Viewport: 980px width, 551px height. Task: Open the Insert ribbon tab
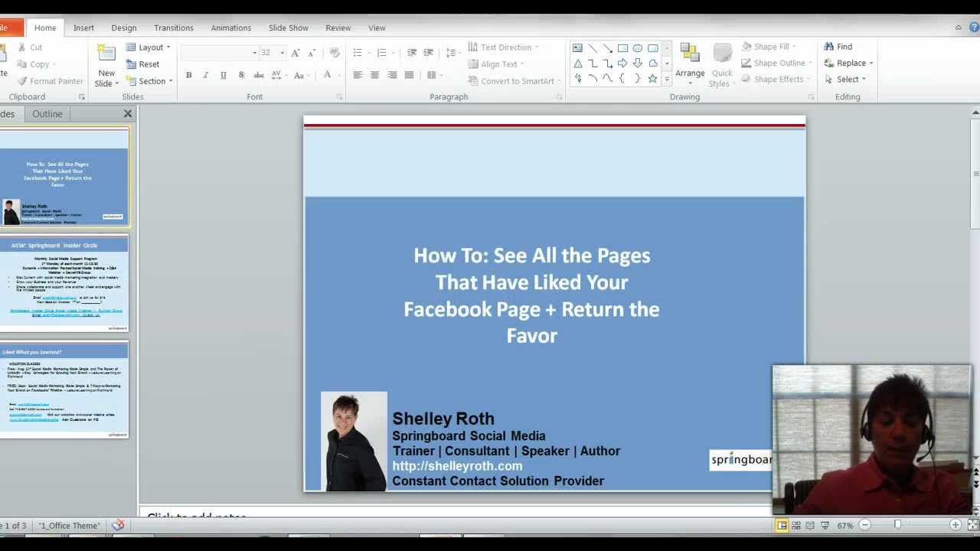click(83, 28)
